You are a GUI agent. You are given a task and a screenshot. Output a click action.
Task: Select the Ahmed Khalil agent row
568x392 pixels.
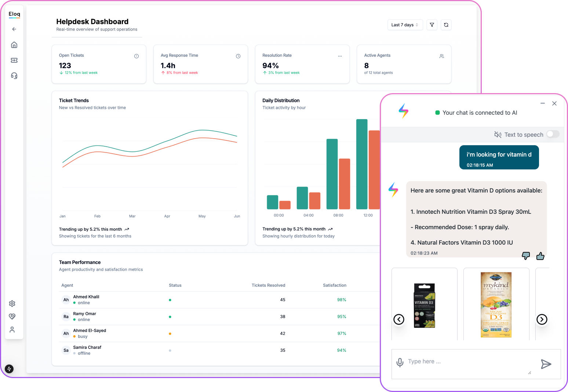(x=219, y=300)
